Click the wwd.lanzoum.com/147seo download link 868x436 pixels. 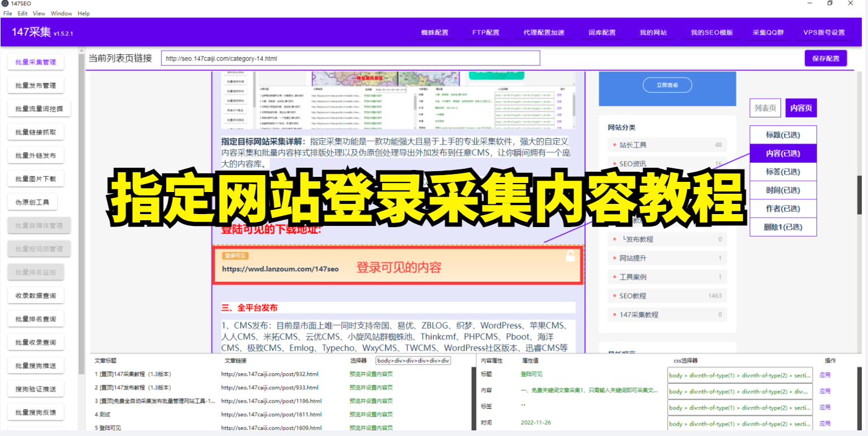pos(280,269)
